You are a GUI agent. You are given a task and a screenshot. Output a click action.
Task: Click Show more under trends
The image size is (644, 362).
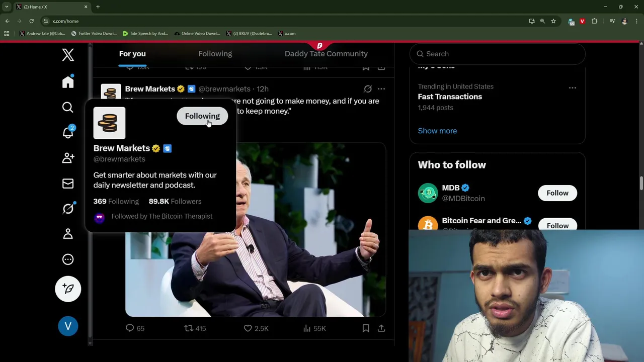pyautogui.click(x=437, y=131)
